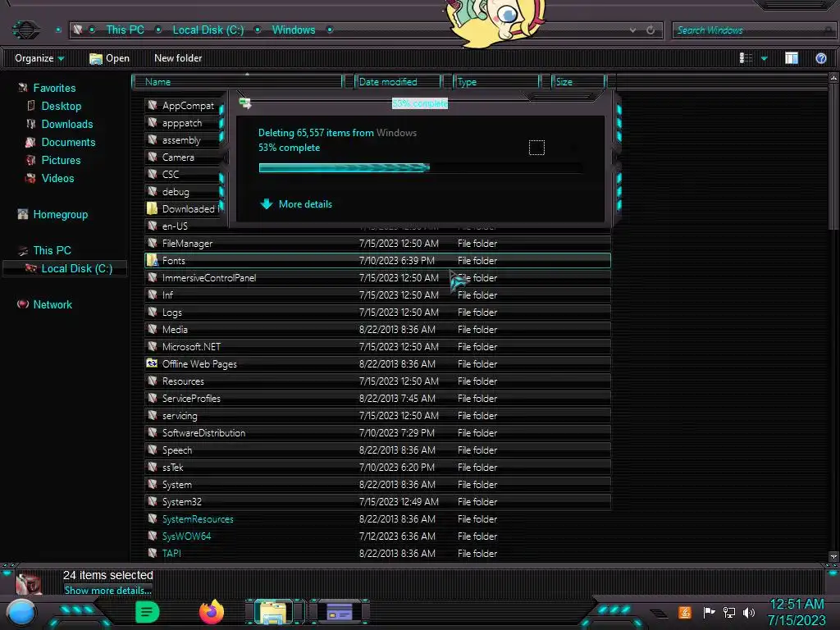Select This PC in the navigation pane
This screenshot has height=630, width=840.
[x=52, y=251]
